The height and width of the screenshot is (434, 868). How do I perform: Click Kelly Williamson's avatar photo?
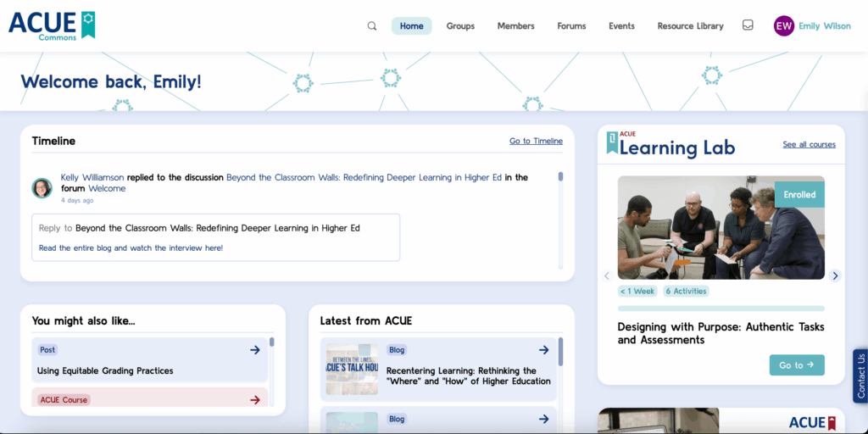(x=42, y=188)
